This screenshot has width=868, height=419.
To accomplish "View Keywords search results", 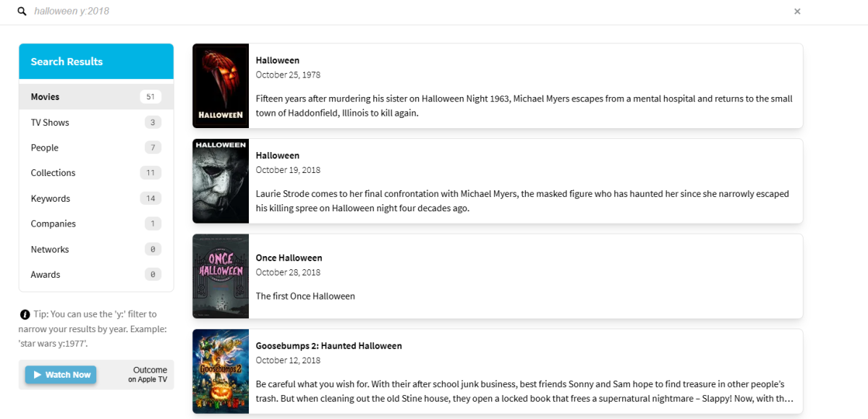I will [x=96, y=198].
